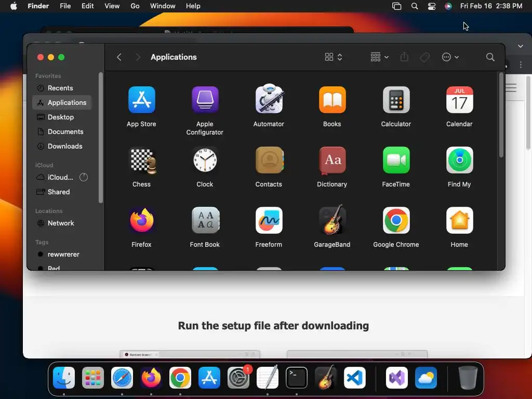Select Downloads in the sidebar
The height and width of the screenshot is (399, 532).
coord(62,146)
